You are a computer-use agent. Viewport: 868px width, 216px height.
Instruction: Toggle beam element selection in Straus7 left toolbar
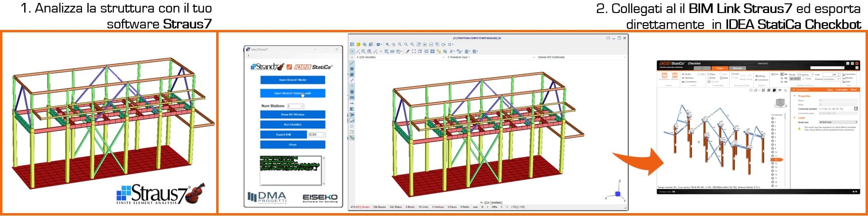pos(352,63)
